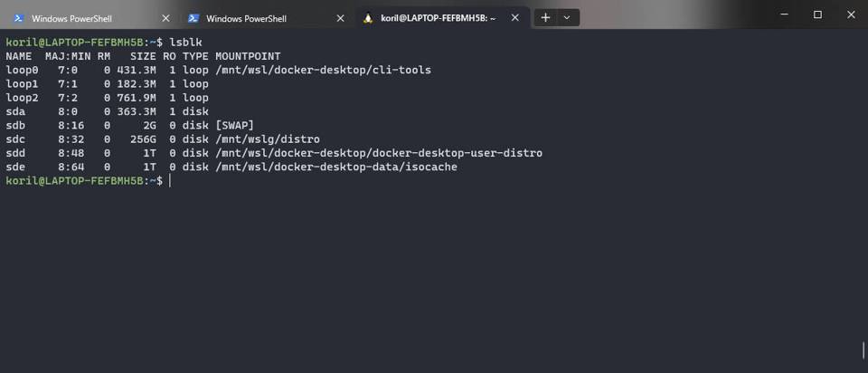The image size is (868, 373).
Task: Click the terminal scrollbar thumb
Action: point(863,349)
